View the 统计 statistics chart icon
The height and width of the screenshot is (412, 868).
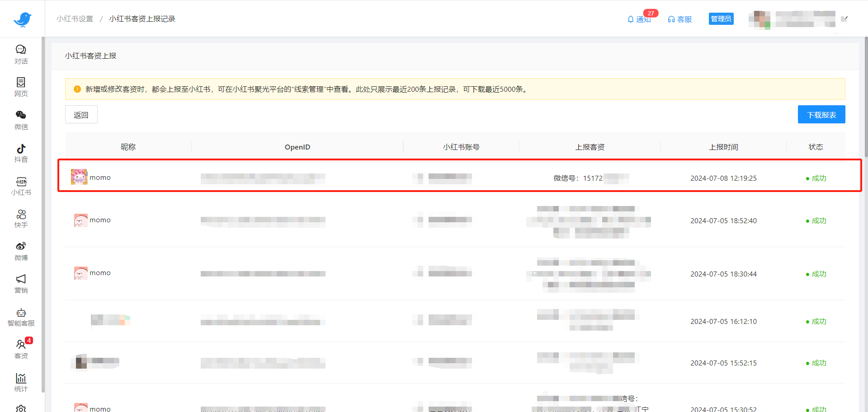(21, 382)
